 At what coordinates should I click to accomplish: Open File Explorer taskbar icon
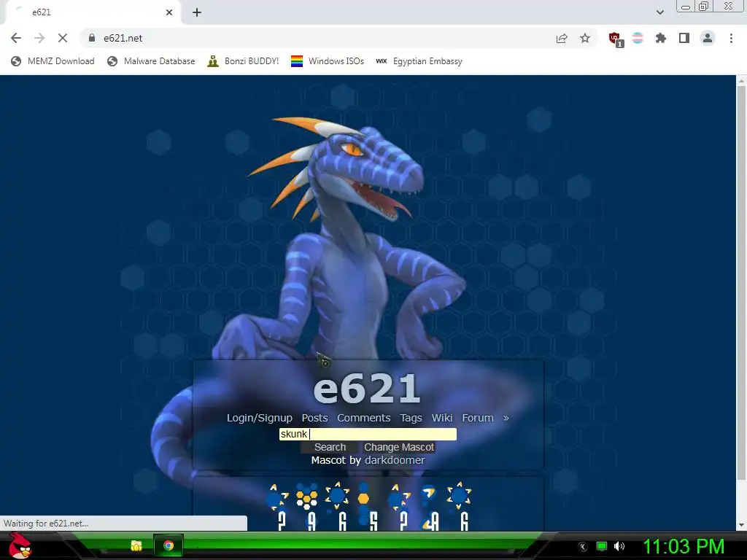(x=136, y=545)
